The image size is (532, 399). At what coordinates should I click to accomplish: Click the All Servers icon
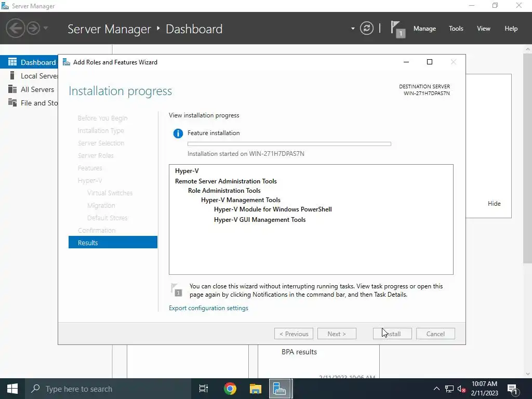click(x=12, y=89)
